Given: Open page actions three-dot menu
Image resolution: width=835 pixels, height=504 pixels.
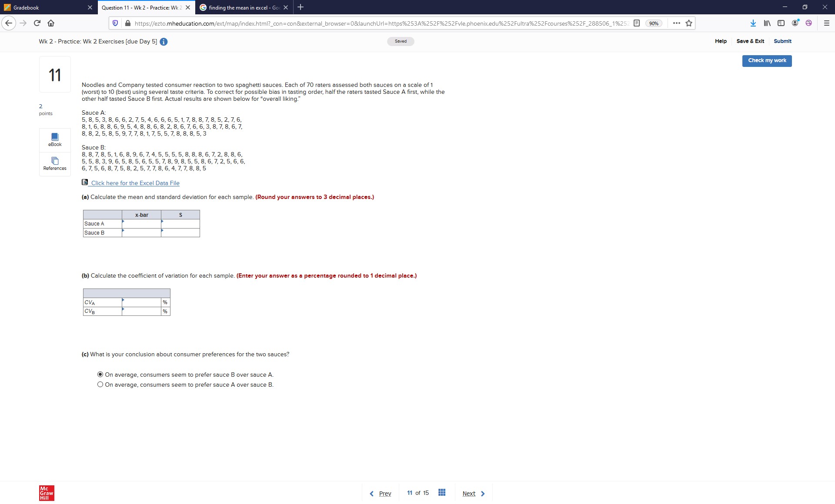Looking at the screenshot, I should click(x=676, y=23).
